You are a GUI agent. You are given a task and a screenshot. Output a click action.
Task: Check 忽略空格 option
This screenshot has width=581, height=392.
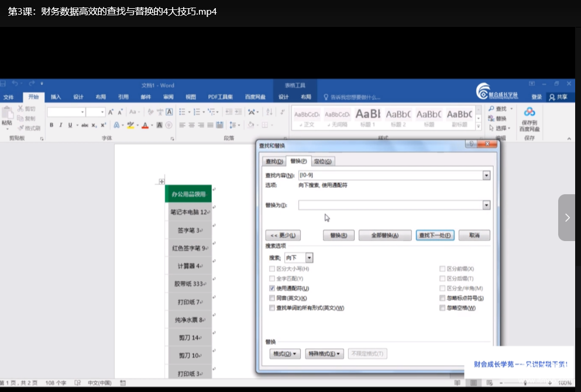pyautogui.click(x=442, y=308)
